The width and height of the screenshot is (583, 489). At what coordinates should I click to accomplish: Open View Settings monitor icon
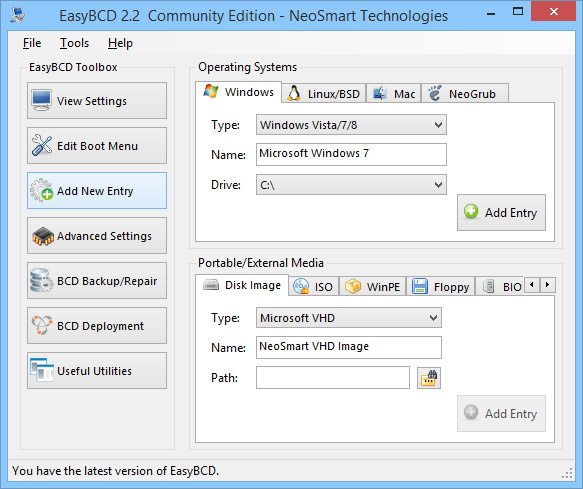(x=41, y=100)
